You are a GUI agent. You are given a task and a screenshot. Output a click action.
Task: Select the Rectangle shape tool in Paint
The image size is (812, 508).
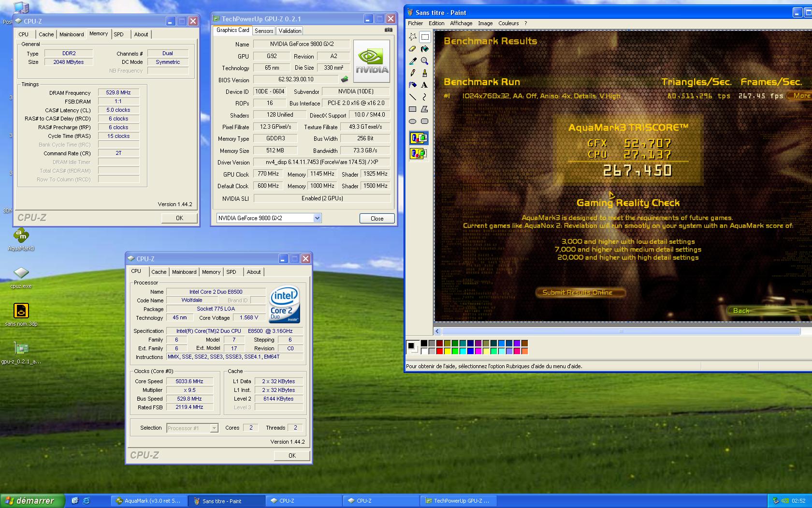(x=413, y=109)
